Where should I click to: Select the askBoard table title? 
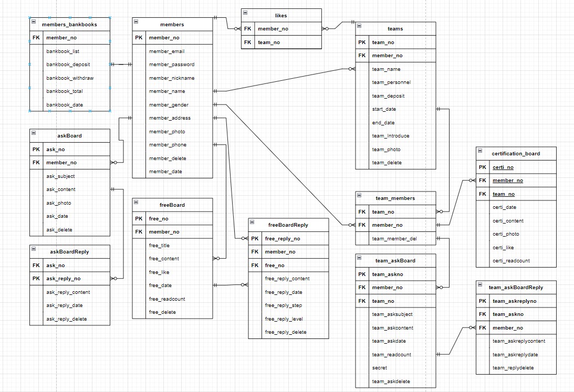[69, 136]
